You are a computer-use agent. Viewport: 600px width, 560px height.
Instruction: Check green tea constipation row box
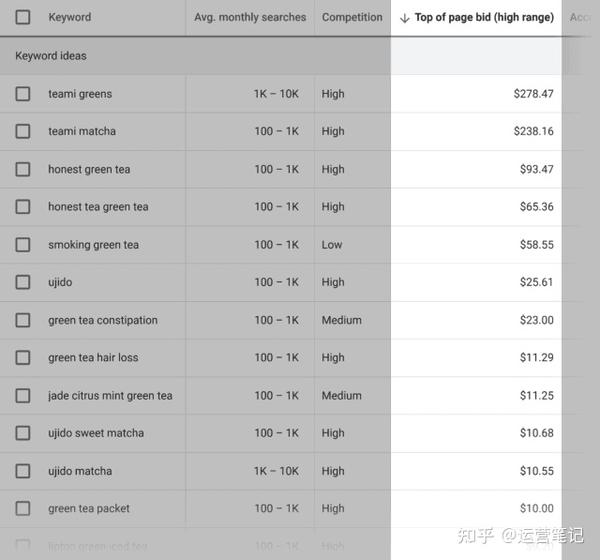23,320
